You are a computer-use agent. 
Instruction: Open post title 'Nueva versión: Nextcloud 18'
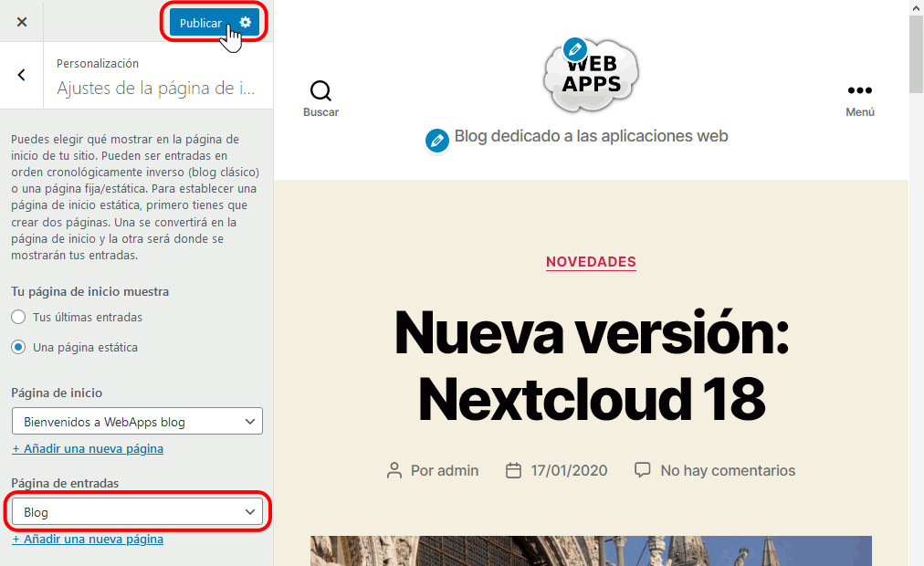pyautogui.click(x=591, y=365)
